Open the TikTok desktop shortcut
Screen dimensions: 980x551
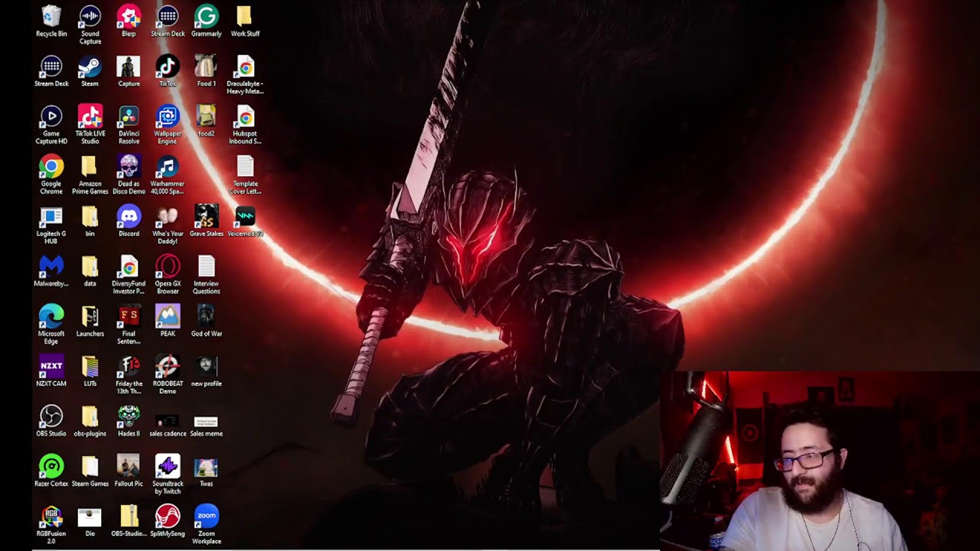168,71
